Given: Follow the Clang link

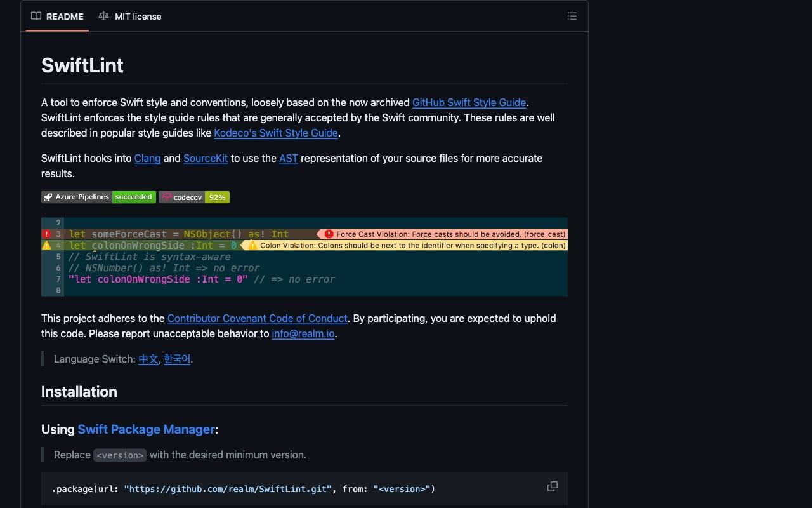Looking at the screenshot, I should [x=147, y=158].
